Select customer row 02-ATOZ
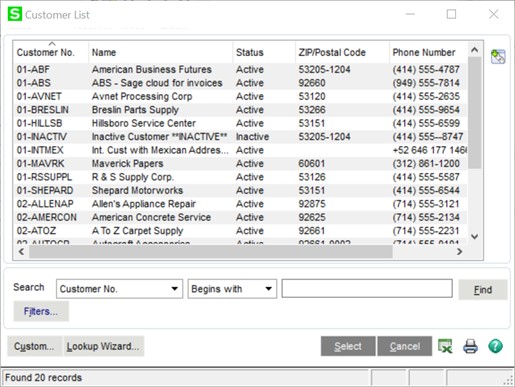This screenshot has width=515, height=387. (240, 231)
